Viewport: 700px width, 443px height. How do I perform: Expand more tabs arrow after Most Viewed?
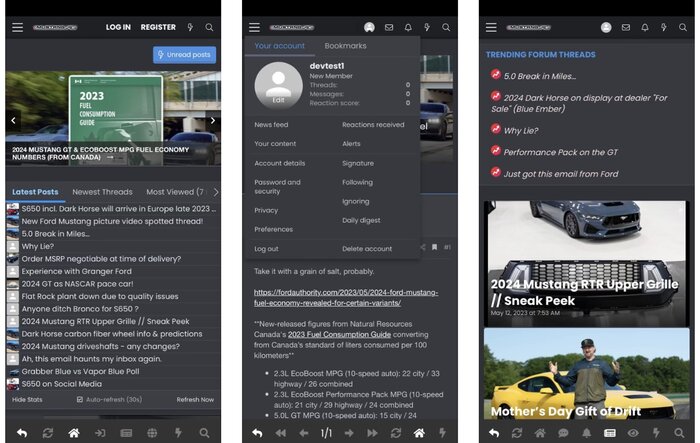(x=213, y=191)
